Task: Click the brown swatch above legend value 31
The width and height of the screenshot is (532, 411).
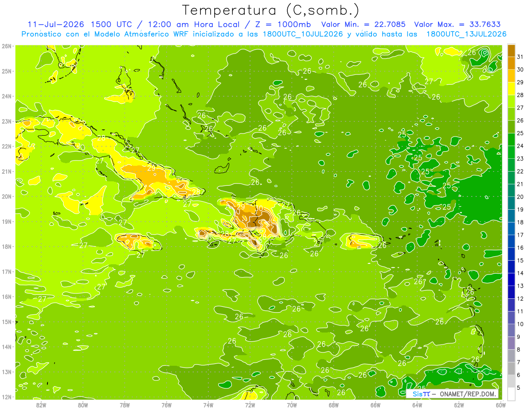Action: coord(511,50)
